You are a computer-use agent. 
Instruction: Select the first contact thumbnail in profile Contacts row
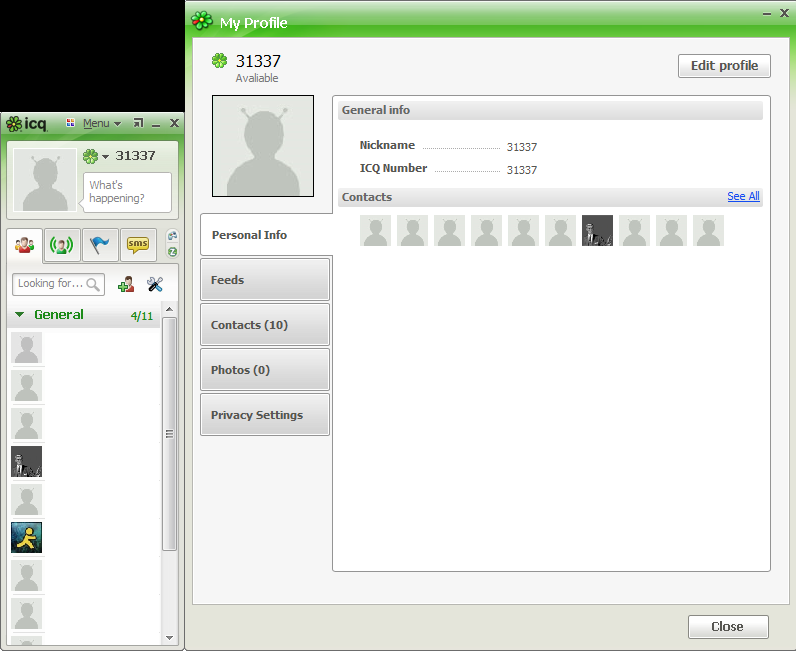[x=375, y=231]
